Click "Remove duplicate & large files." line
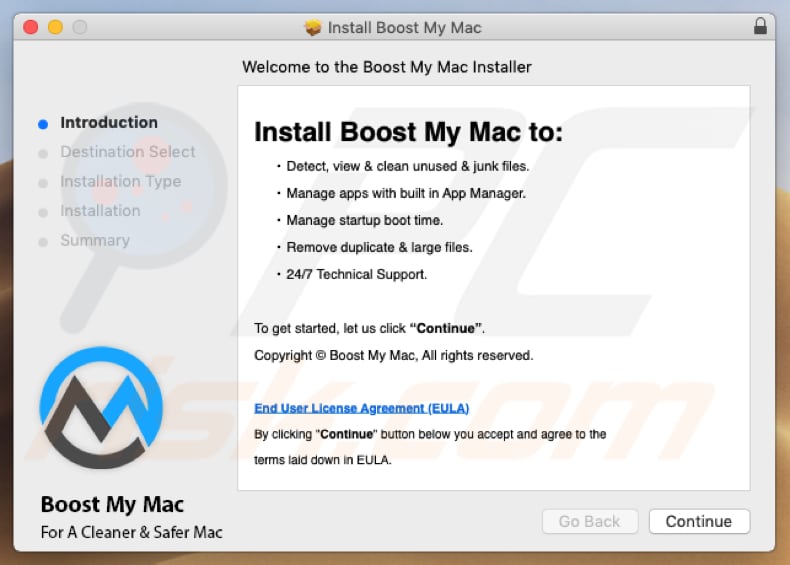 pyautogui.click(x=379, y=247)
